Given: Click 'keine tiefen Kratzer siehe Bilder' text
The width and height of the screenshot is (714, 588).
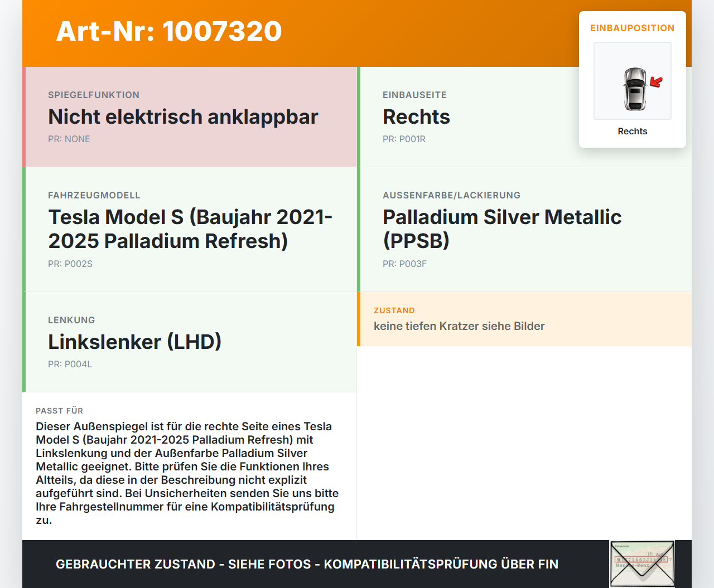Looking at the screenshot, I should [x=459, y=326].
